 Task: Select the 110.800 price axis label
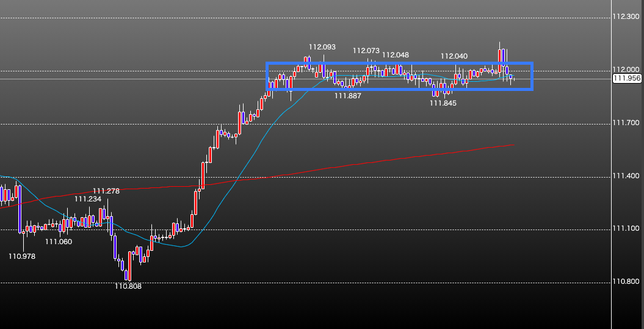626,281
